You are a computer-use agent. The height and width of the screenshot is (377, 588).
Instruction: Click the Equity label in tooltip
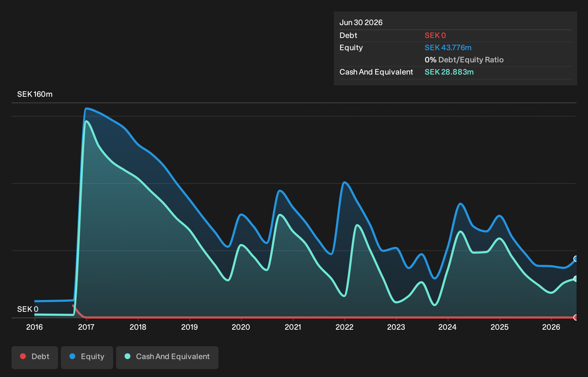point(351,48)
